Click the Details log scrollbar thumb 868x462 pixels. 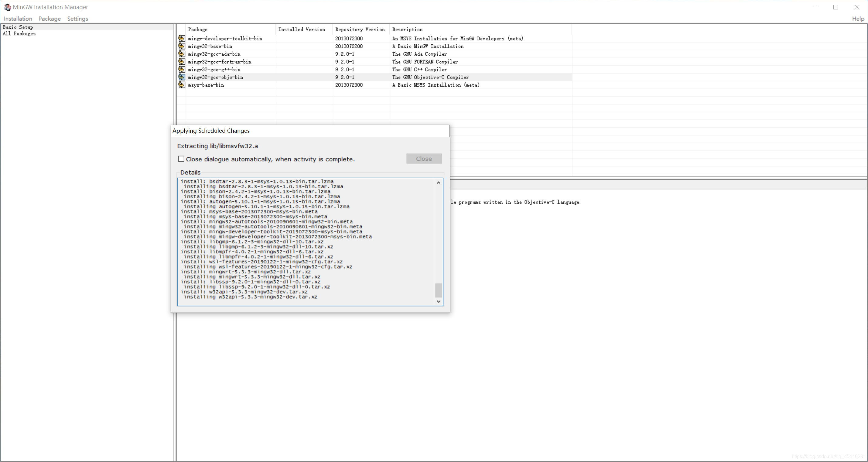click(x=438, y=290)
